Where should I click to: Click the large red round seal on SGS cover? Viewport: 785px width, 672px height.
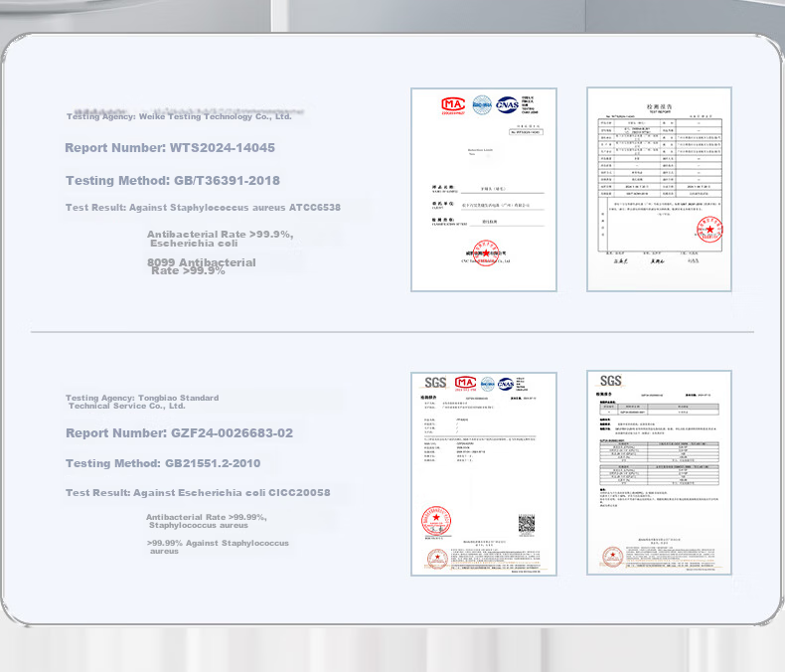point(436,521)
